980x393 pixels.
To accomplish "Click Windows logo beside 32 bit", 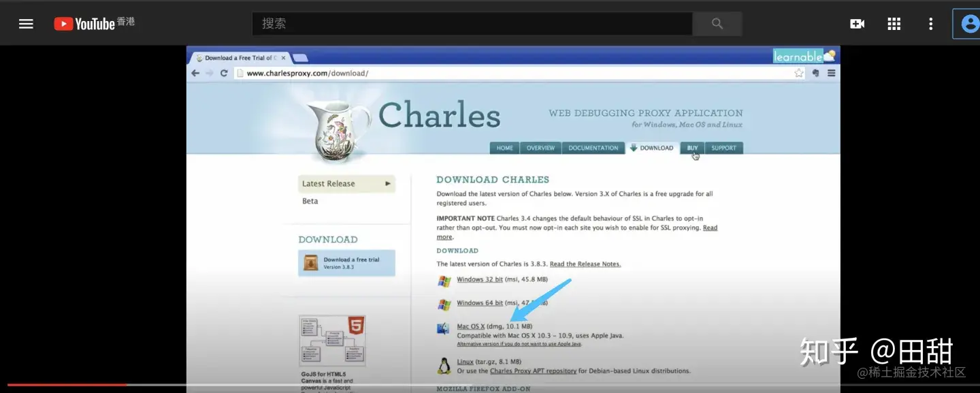I will tap(444, 281).
